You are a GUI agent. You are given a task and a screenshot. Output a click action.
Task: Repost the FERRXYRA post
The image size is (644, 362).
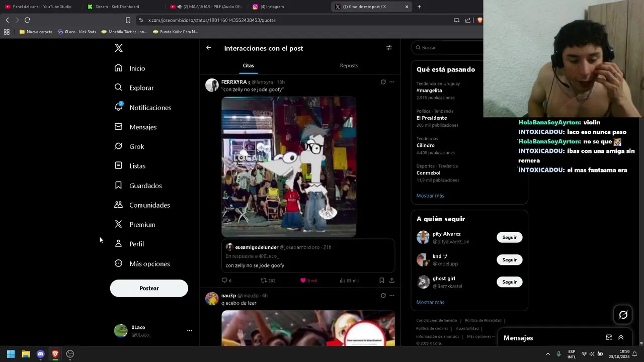pyautogui.click(x=268, y=281)
